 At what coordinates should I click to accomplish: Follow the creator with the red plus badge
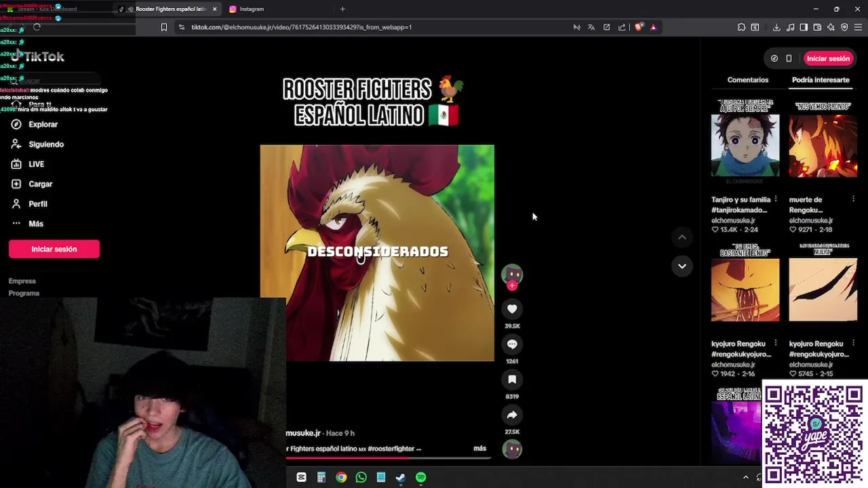[512, 286]
